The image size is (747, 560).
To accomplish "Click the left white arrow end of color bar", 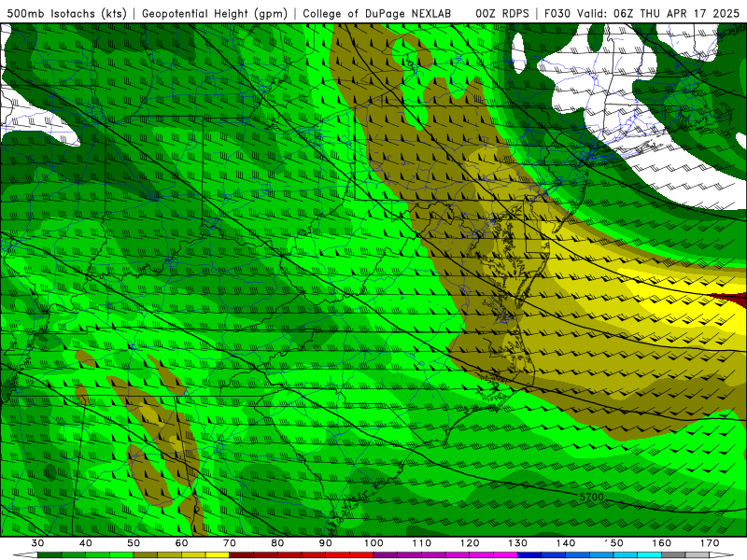I will pos(25,555).
